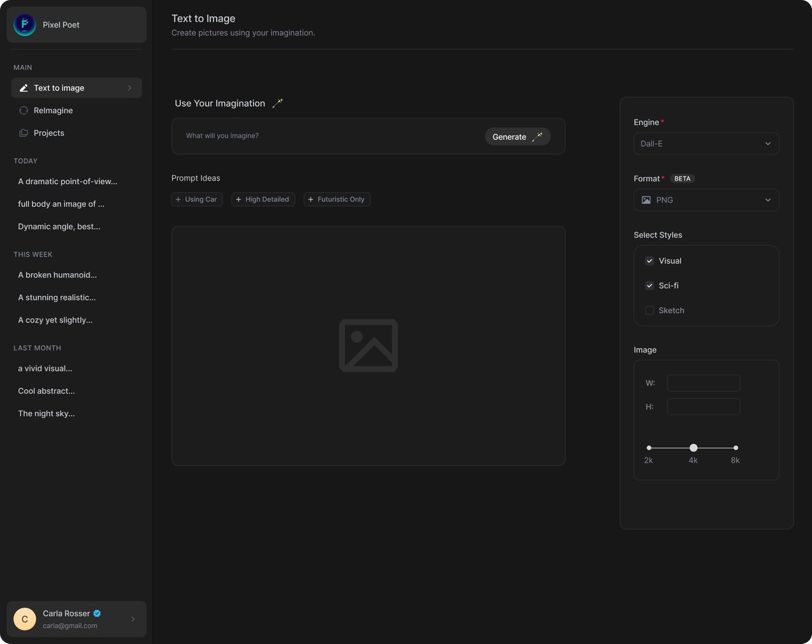Click the wand icon beside Use Your Imagination
Screen dimensions: 812x644
pyautogui.click(x=277, y=103)
